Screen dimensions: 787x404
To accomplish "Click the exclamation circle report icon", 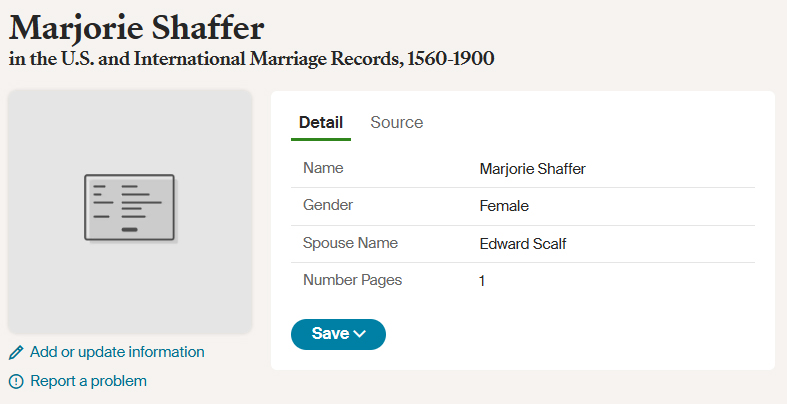I will (16, 381).
